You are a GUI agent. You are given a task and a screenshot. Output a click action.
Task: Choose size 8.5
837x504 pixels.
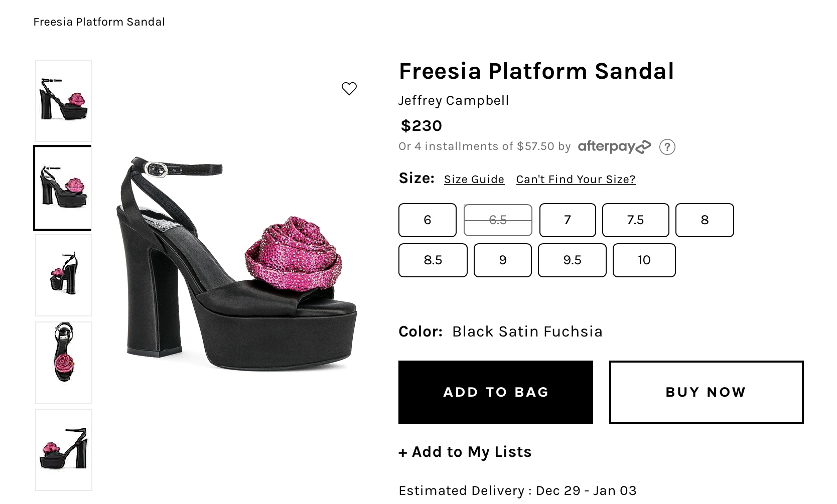tap(433, 260)
